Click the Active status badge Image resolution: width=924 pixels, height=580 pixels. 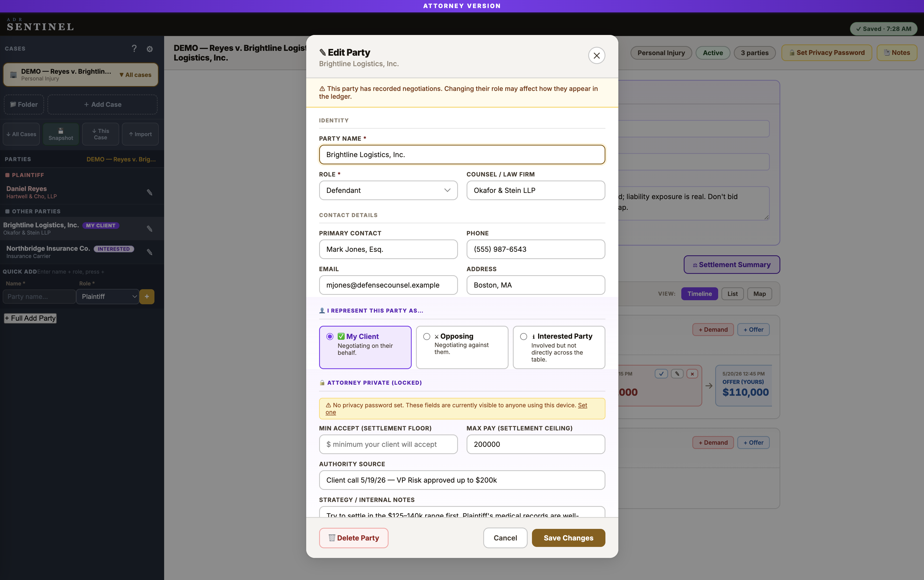click(713, 53)
